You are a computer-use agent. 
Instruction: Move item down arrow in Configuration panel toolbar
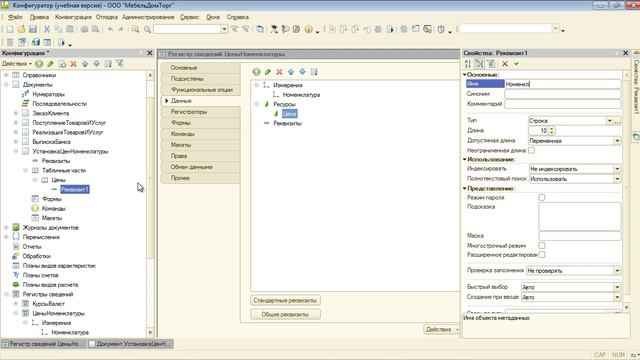(96, 64)
